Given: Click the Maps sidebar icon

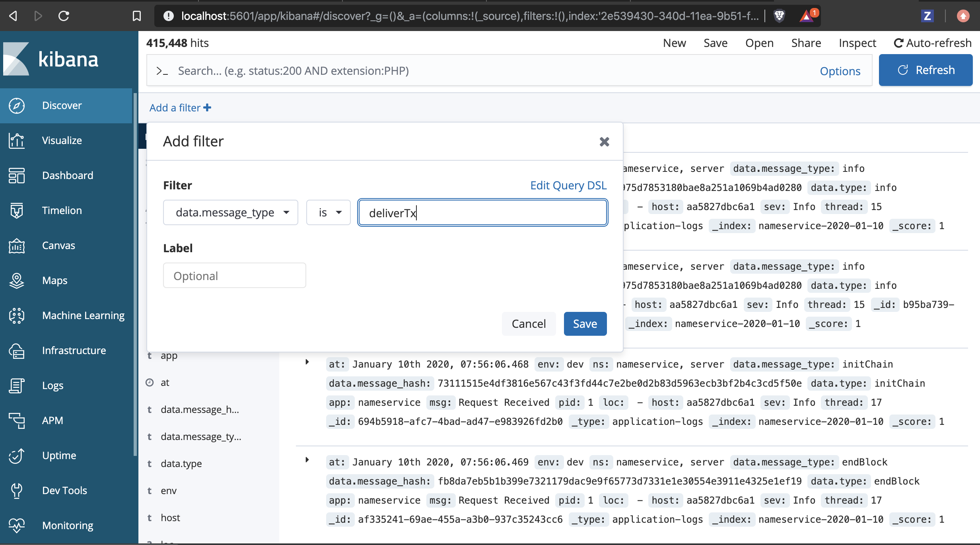Looking at the screenshot, I should (x=16, y=280).
